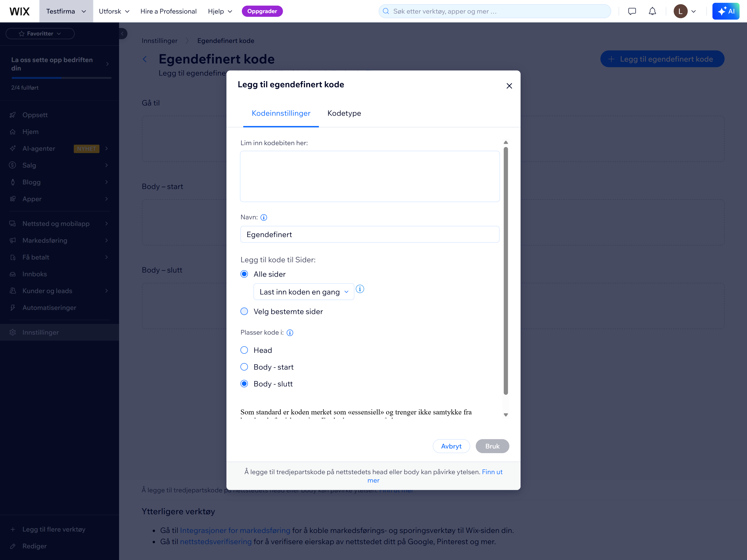Image resolution: width=747 pixels, height=560 pixels.
Task: Click info icon next to Plasser kode i
Action: pos(290,332)
